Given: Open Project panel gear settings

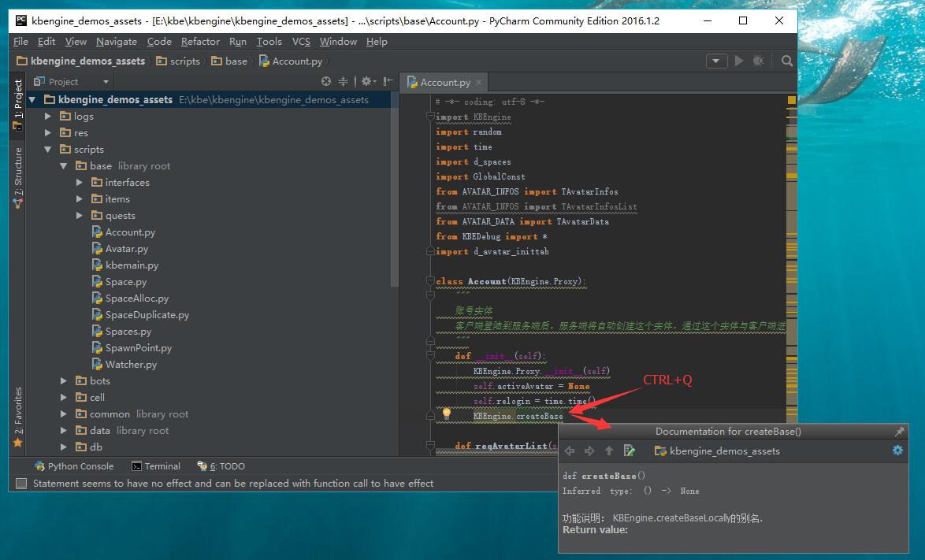Looking at the screenshot, I should [368, 81].
